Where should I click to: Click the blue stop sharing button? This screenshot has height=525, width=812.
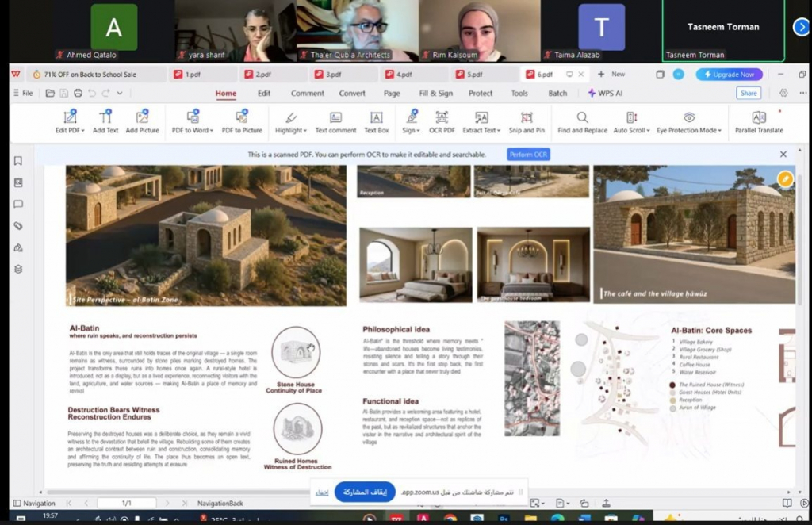(x=365, y=492)
